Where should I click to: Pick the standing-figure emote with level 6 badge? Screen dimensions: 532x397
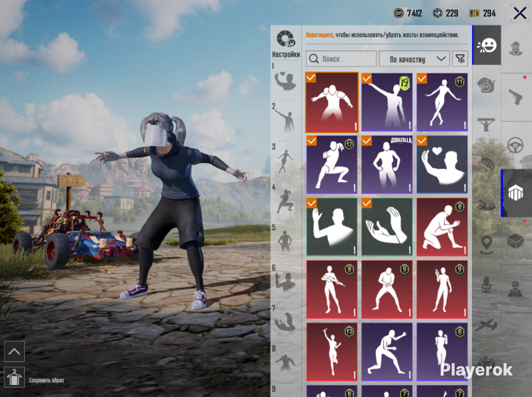[442, 352]
